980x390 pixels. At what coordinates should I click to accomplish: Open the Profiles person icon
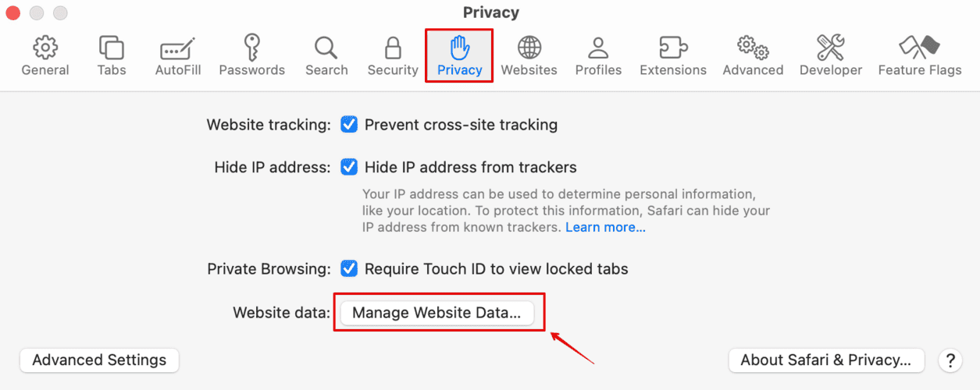click(598, 48)
